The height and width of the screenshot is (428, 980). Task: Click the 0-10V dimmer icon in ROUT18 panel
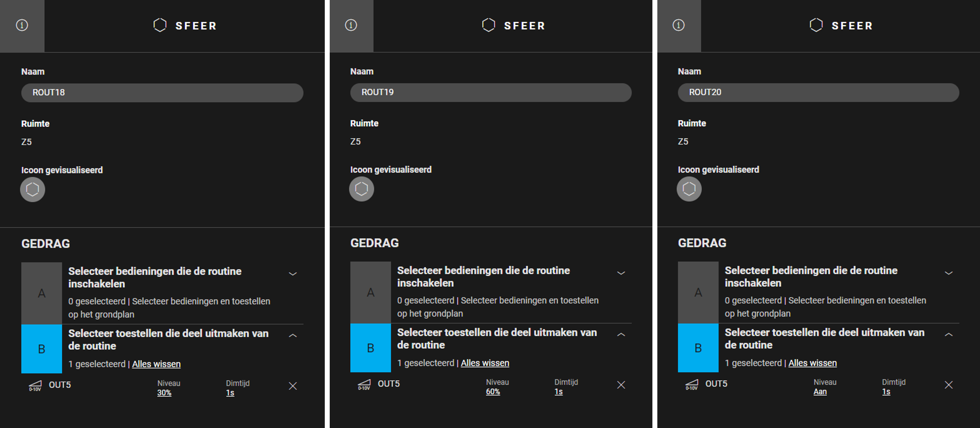35,386
